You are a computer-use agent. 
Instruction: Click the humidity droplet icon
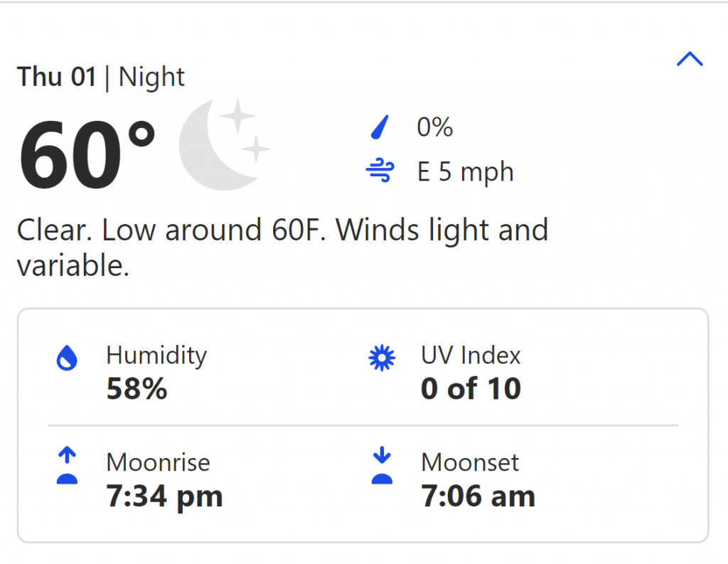click(67, 358)
